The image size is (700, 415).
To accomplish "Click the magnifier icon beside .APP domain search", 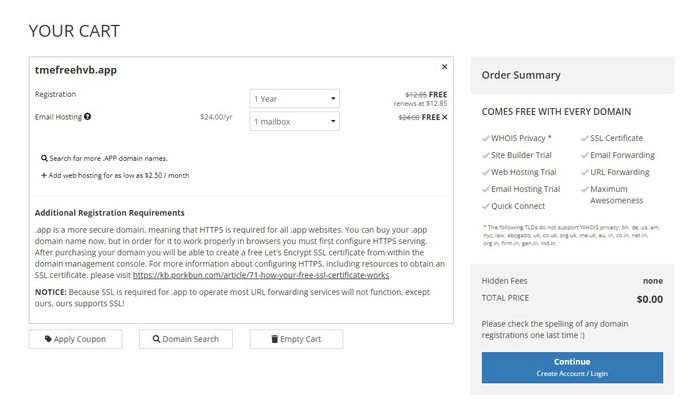I will tap(44, 158).
